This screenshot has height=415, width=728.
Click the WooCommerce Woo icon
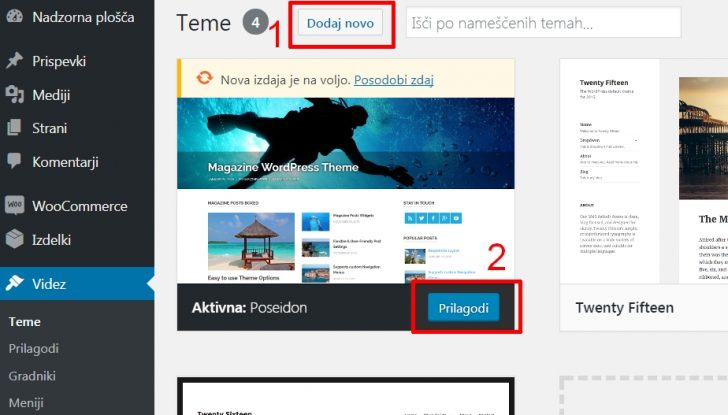click(14, 205)
